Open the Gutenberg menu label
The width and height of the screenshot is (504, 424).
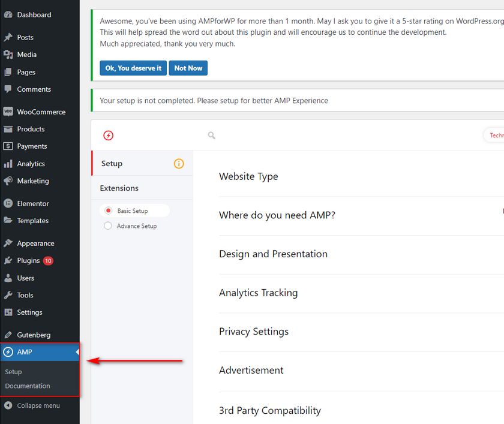tap(34, 335)
